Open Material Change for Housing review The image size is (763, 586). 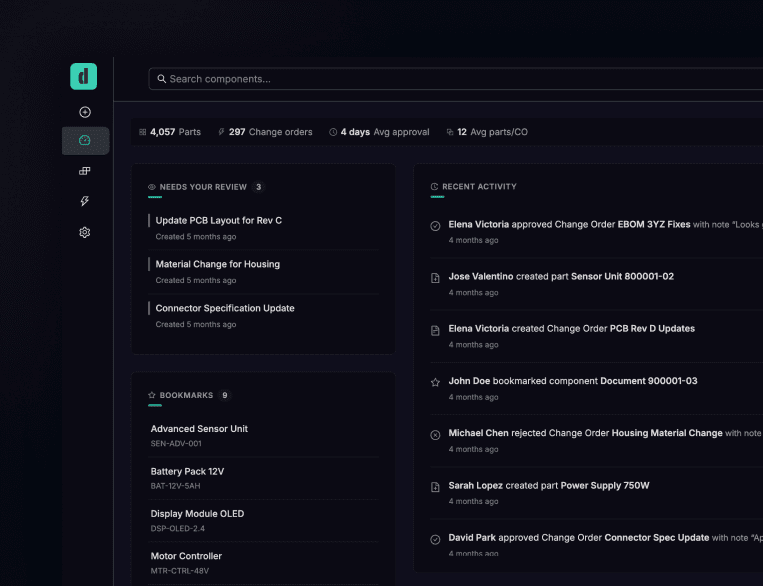pos(217,264)
